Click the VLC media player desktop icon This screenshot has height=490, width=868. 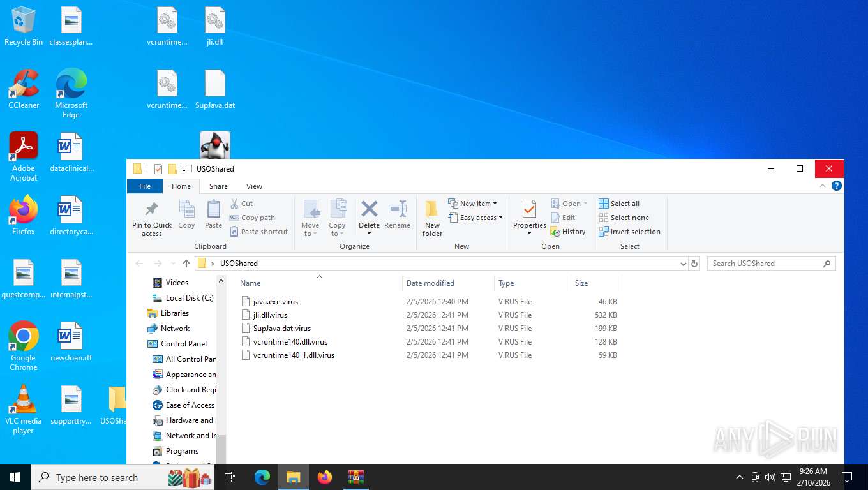click(24, 410)
